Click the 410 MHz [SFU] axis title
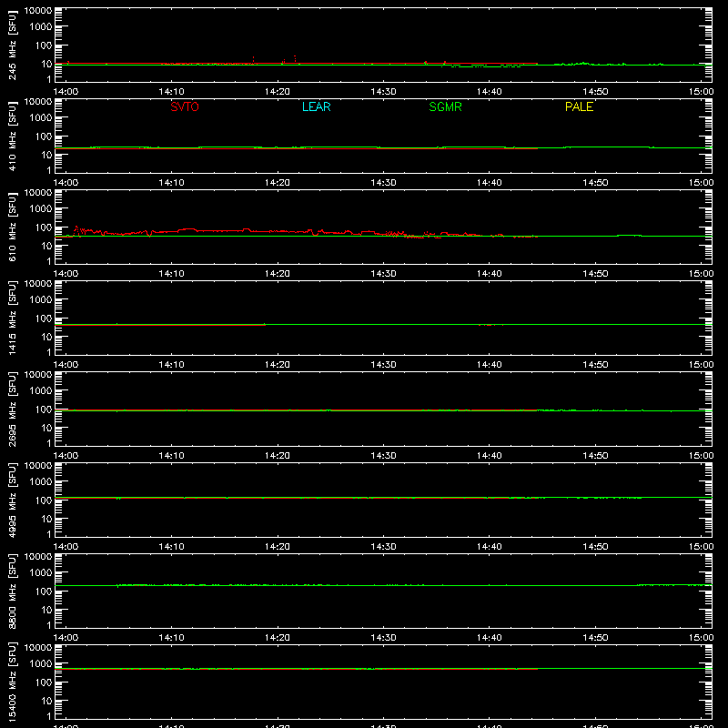This screenshot has height=728, width=728. click(x=12, y=136)
